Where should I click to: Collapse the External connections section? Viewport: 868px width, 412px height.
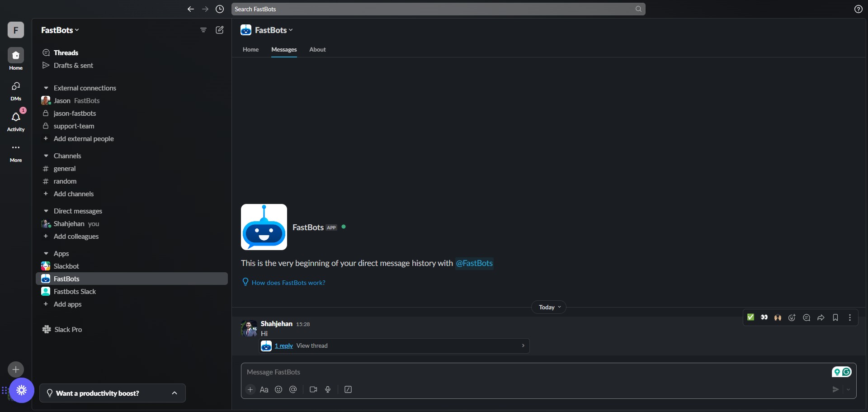coord(46,88)
